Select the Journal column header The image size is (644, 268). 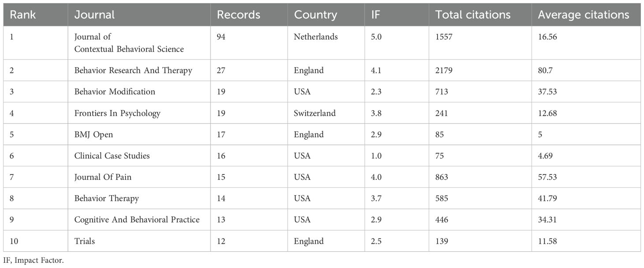[x=94, y=15]
